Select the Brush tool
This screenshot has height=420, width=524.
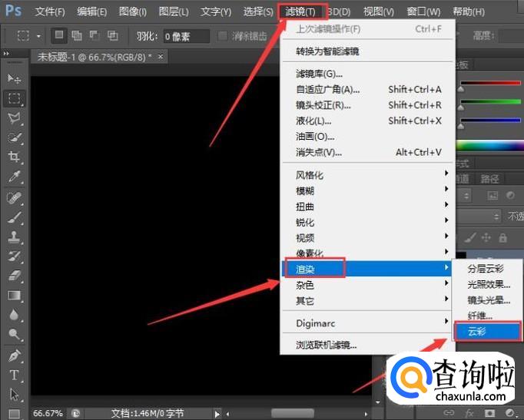(14, 218)
